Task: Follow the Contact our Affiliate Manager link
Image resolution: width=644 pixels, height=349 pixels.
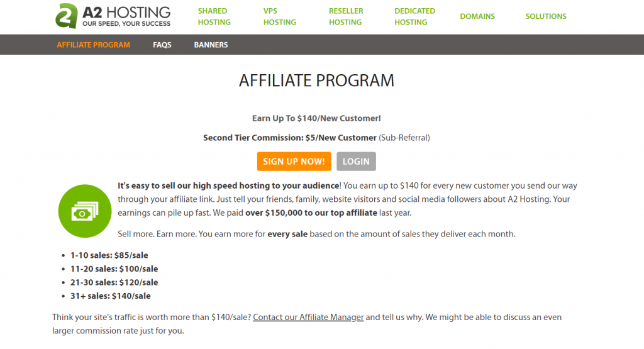Action: [308, 317]
